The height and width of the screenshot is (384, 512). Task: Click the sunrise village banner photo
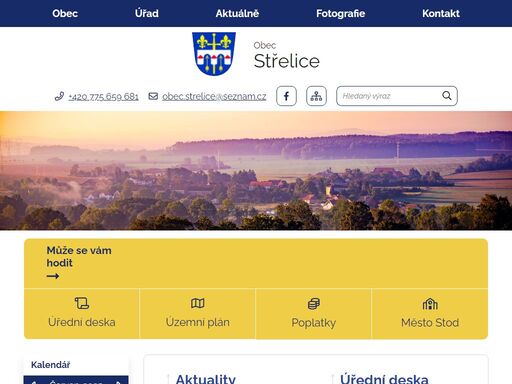coord(256,170)
